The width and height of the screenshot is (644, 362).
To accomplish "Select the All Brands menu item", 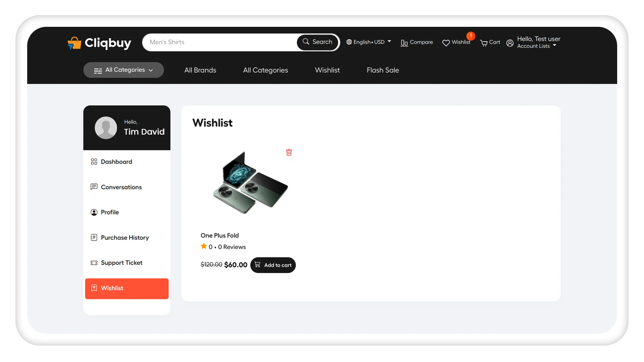I will pos(200,70).
